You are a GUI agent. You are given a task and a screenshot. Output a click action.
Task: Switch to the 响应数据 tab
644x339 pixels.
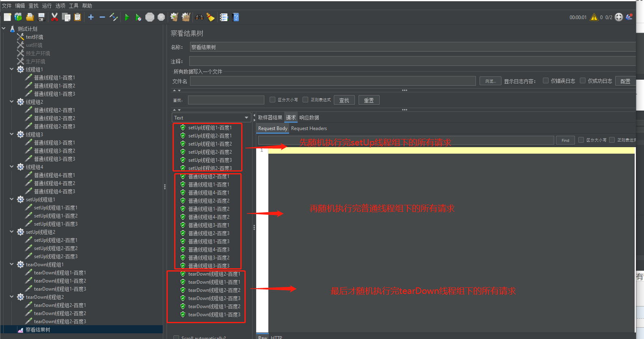pos(309,117)
